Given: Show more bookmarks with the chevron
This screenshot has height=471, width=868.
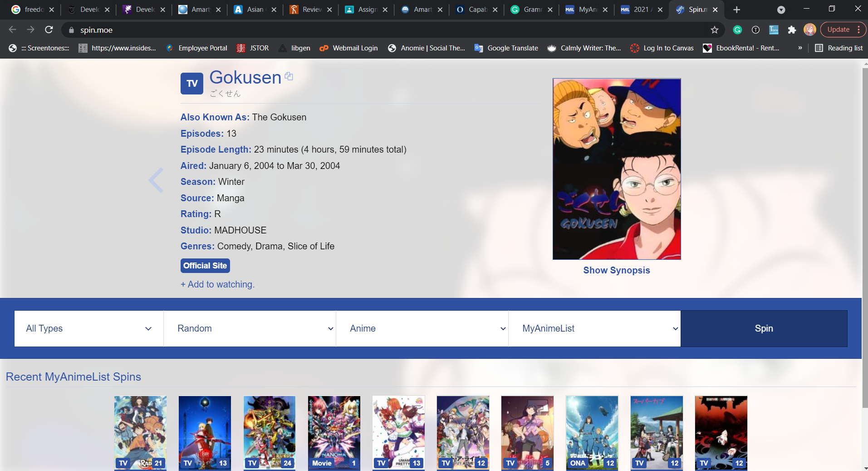Looking at the screenshot, I should (800, 48).
